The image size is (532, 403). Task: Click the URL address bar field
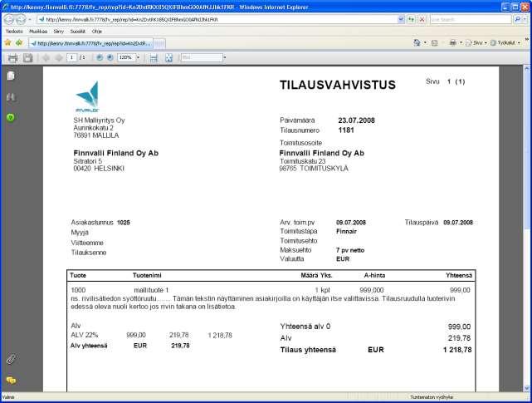click(217, 20)
